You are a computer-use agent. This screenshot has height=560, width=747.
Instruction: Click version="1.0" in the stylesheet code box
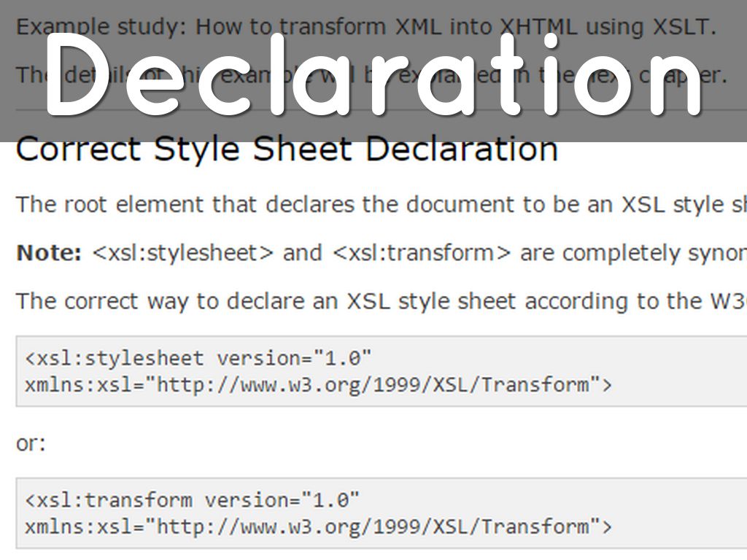coord(294,358)
